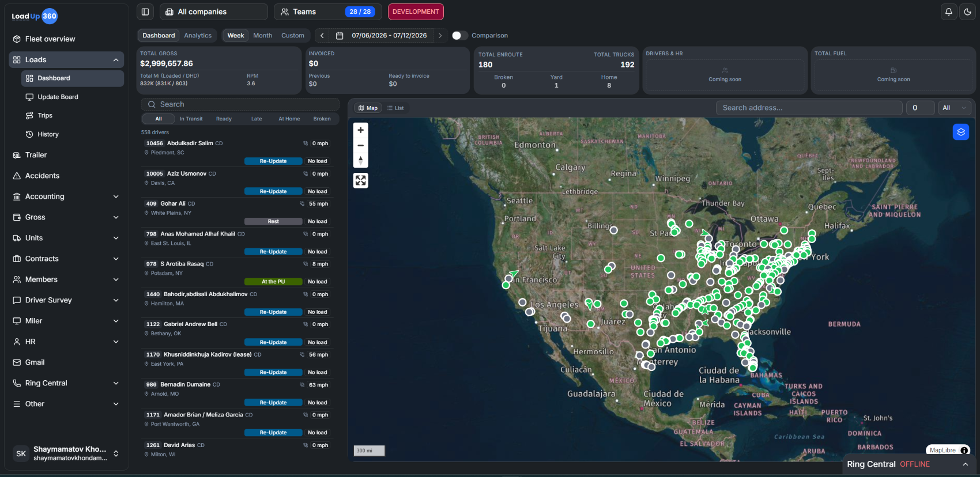Collapse the Loads menu
Image resolution: width=980 pixels, height=477 pixels.
[x=66, y=60]
